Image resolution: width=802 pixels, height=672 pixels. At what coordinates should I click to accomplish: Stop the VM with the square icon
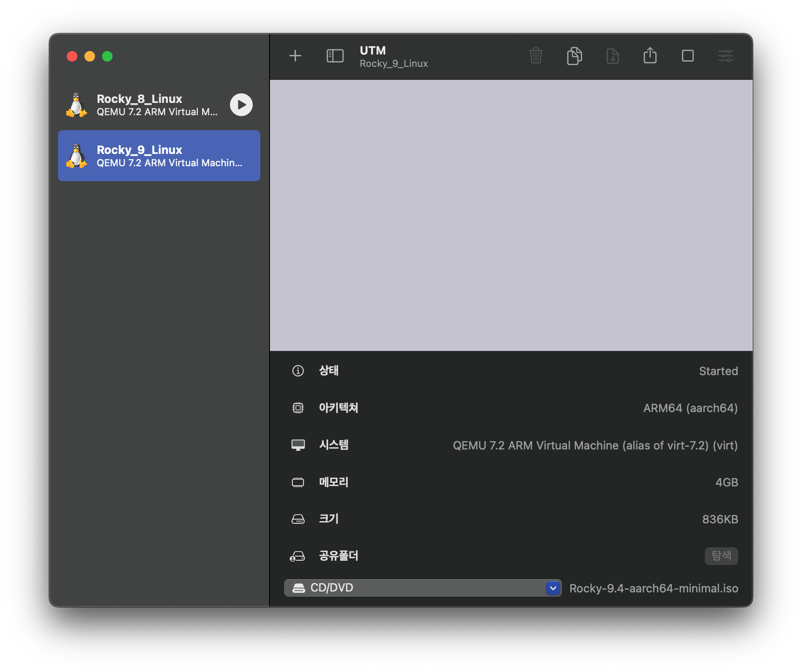688,56
